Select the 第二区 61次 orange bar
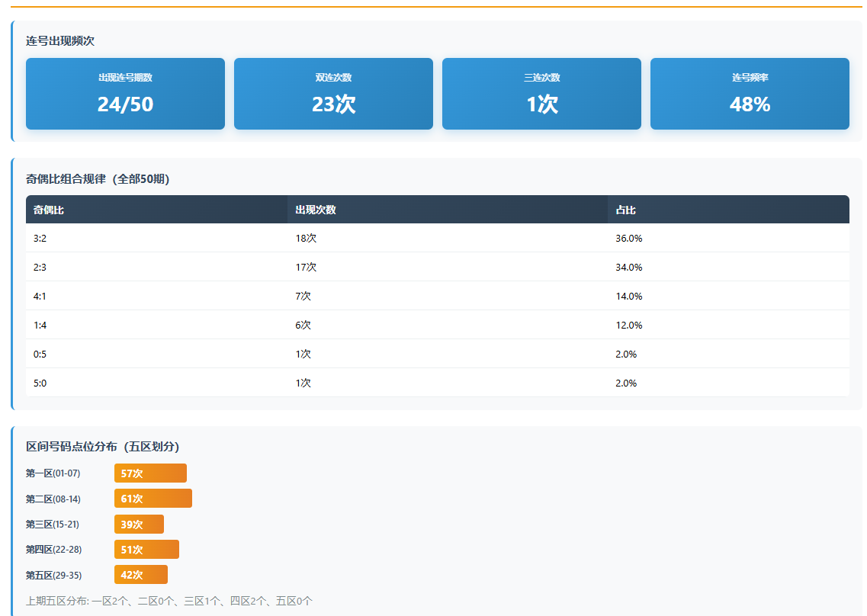The image size is (867, 616). 153,499
